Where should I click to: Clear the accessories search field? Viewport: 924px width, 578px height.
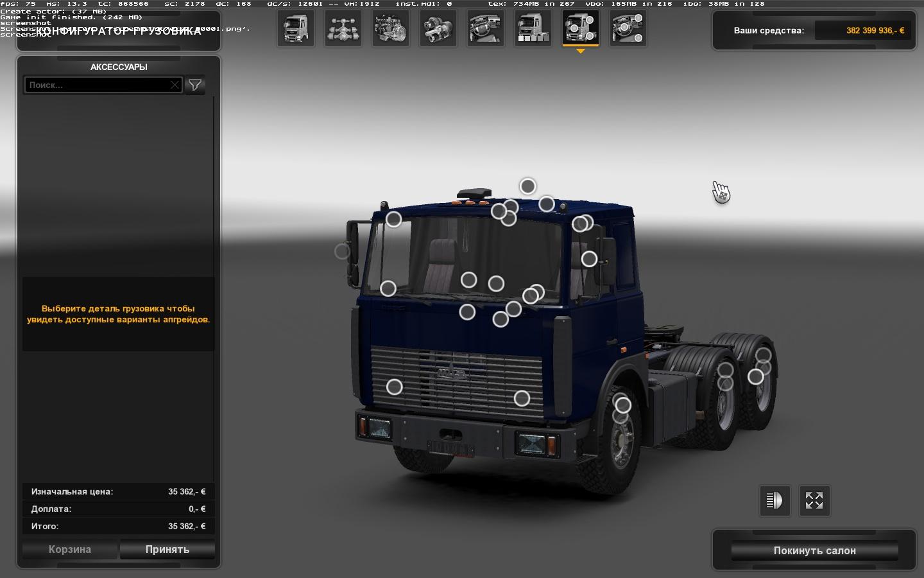(x=175, y=85)
